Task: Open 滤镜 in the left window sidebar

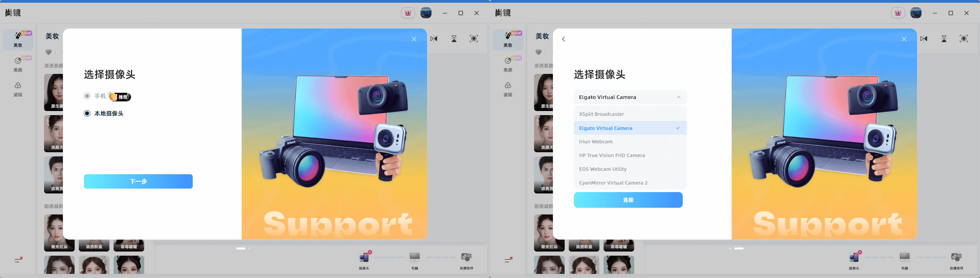Action: point(18,89)
